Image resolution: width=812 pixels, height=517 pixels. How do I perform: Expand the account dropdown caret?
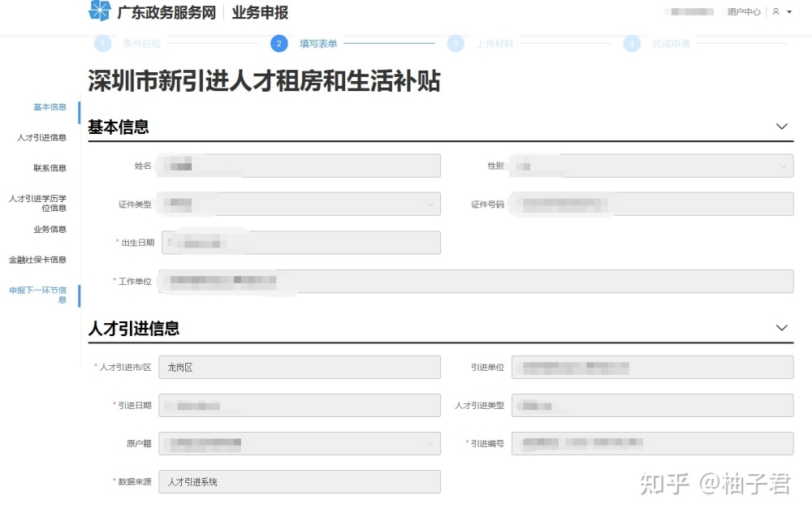[x=789, y=12]
